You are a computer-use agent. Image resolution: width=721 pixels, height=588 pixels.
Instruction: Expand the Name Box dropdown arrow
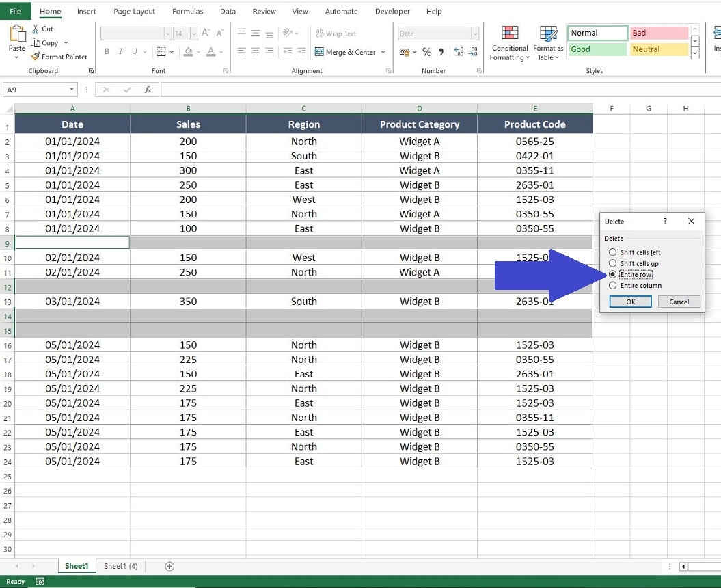pyautogui.click(x=72, y=90)
